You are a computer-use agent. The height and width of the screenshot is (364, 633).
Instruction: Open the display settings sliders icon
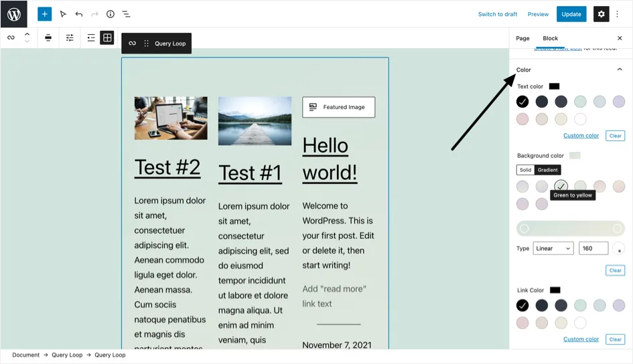pos(70,38)
